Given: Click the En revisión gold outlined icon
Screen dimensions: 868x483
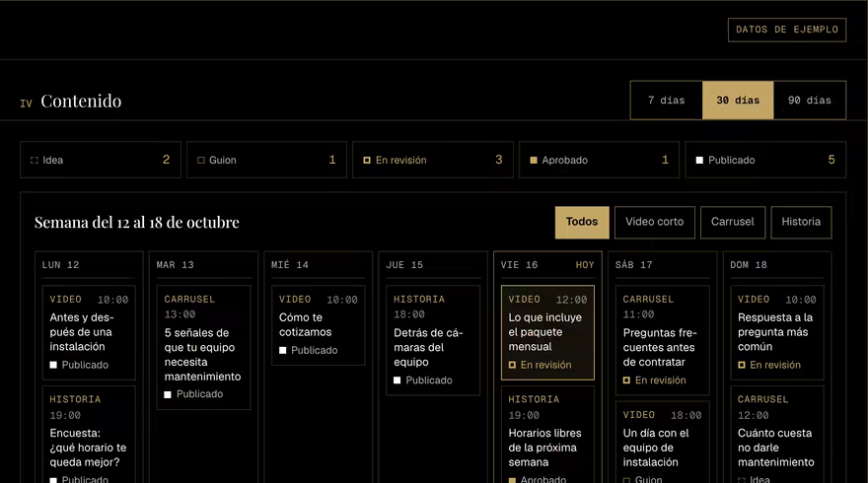Looking at the screenshot, I should (367, 161).
